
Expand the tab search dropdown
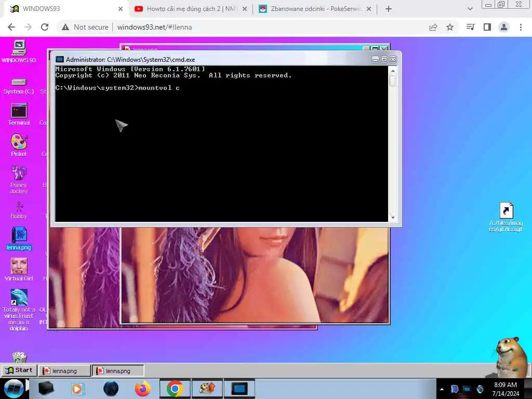click(x=470, y=9)
